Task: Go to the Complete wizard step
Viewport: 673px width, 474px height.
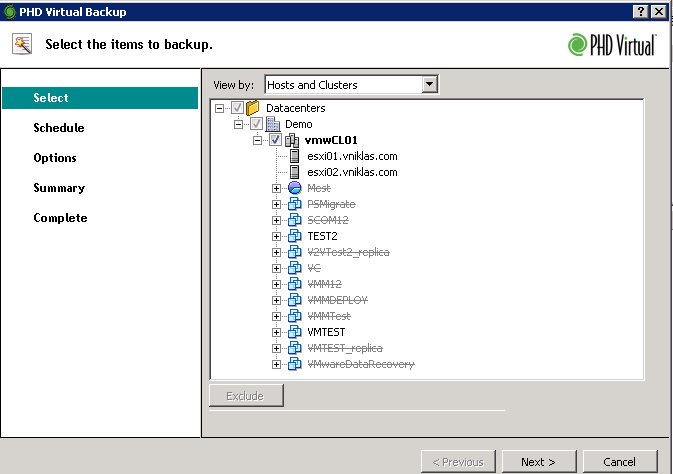Action: (x=60, y=218)
